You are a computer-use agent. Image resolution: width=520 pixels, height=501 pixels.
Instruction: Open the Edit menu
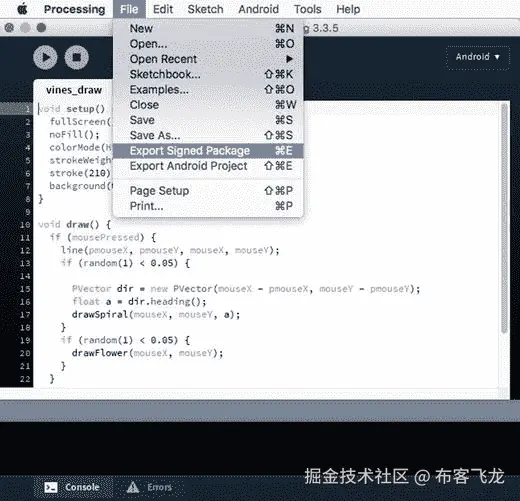pyautogui.click(x=163, y=9)
